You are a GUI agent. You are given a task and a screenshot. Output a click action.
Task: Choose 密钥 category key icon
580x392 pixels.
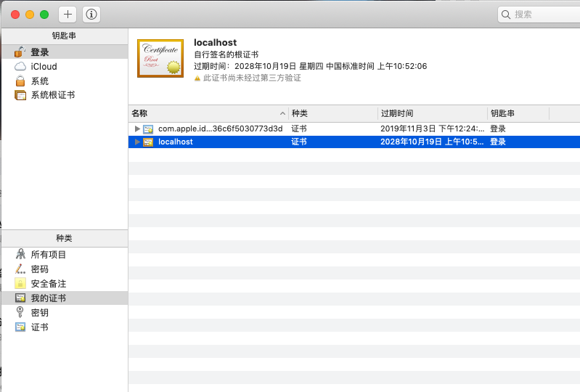point(20,312)
